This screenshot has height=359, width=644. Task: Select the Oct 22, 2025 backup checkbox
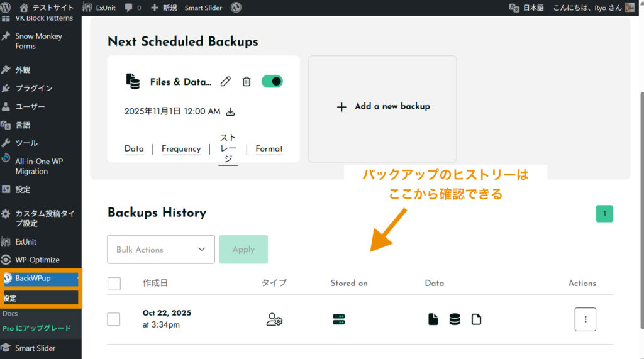tap(114, 319)
